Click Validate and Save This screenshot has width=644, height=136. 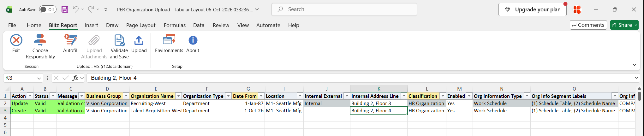tap(119, 46)
